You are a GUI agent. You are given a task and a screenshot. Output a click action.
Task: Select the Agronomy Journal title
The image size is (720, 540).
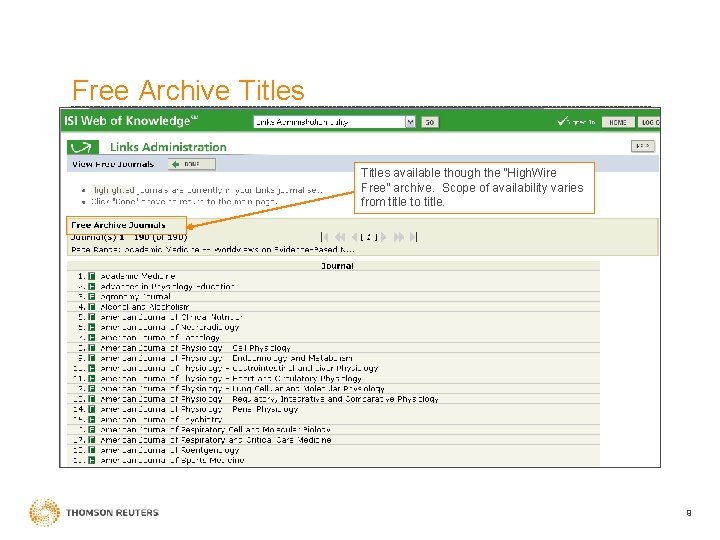tap(135, 297)
